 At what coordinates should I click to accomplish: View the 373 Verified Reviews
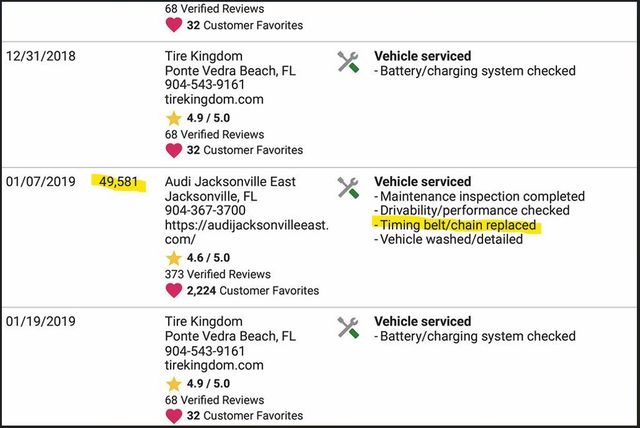coord(214,274)
